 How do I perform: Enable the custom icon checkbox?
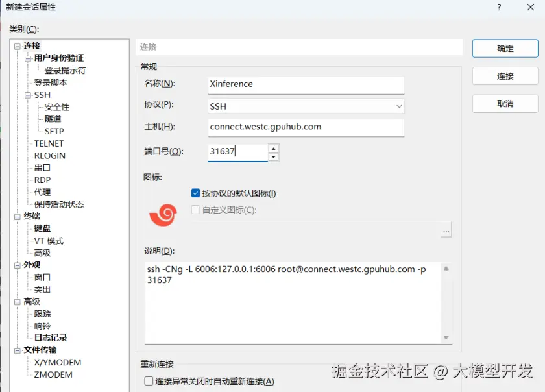tap(195, 210)
